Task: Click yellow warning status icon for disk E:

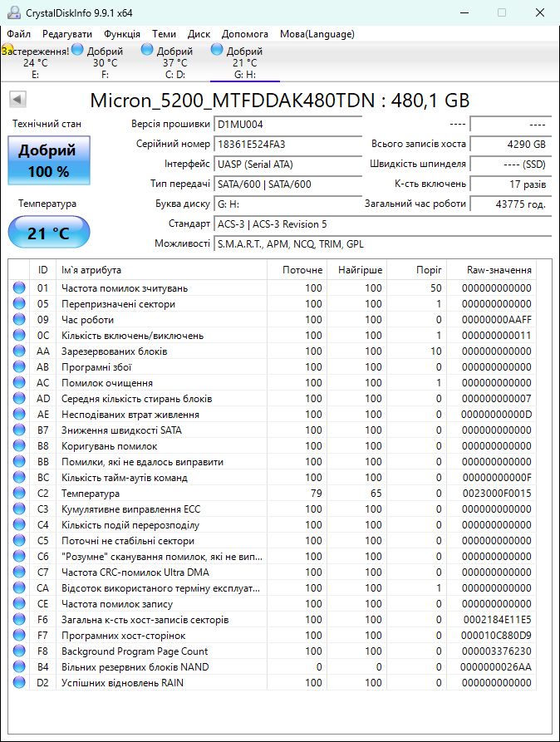Action: (7, 49)
